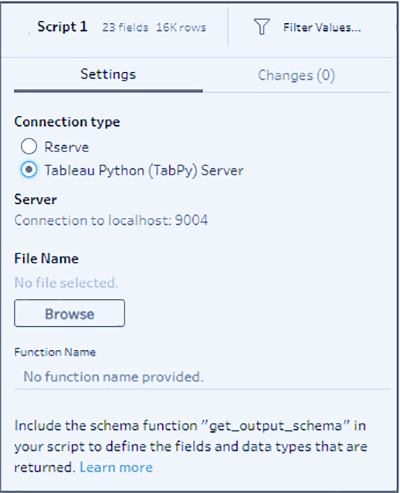Click the Connection to localhost: 9004 text
Screen dimensions: 400x493
tap(111, 220)
